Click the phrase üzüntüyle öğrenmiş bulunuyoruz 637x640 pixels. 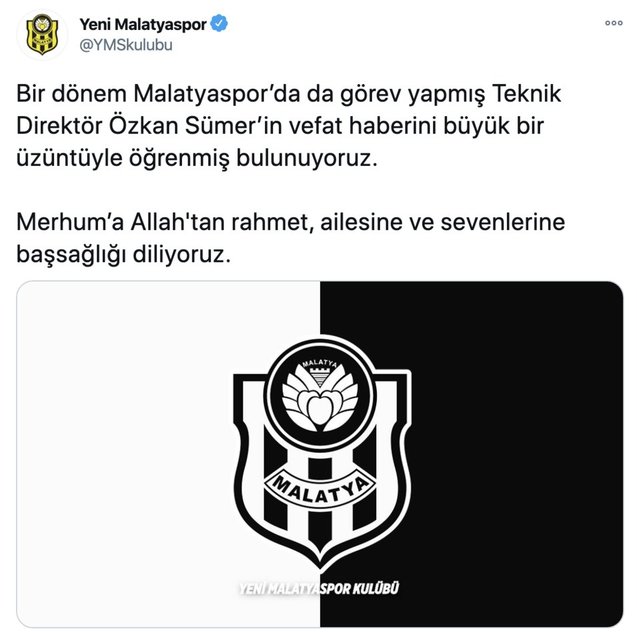[197, 158]
